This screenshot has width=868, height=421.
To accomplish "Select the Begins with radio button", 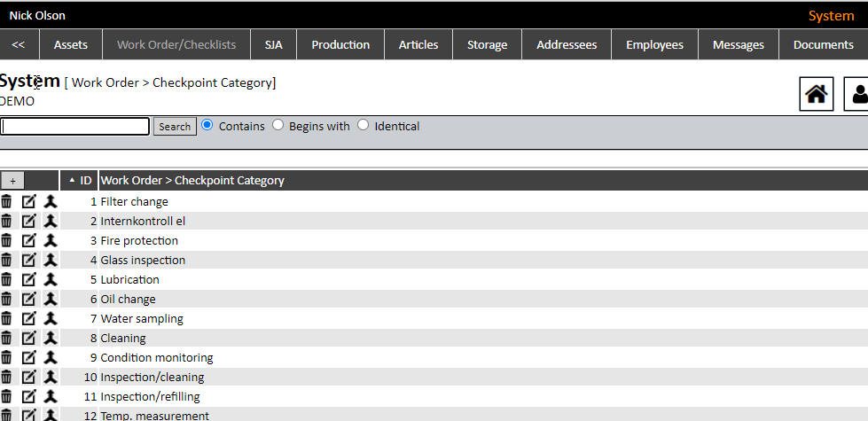I will pos(278,126).
